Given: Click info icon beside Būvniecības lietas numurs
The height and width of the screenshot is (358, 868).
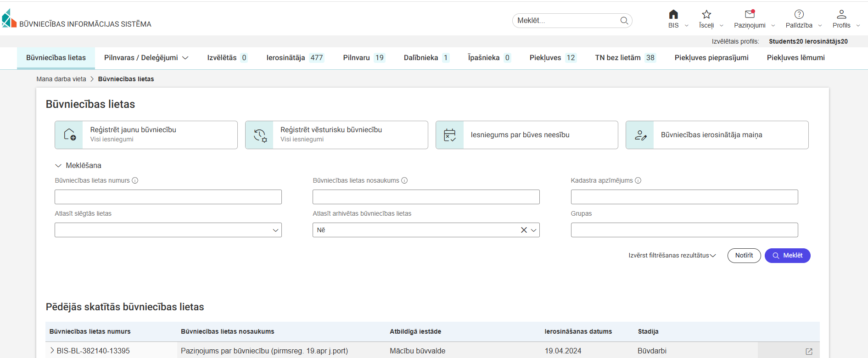Looking at the screenshot, I should tap(135, 181).
